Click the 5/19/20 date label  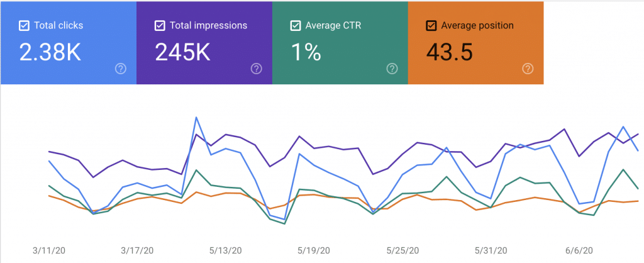click(313, 250)
